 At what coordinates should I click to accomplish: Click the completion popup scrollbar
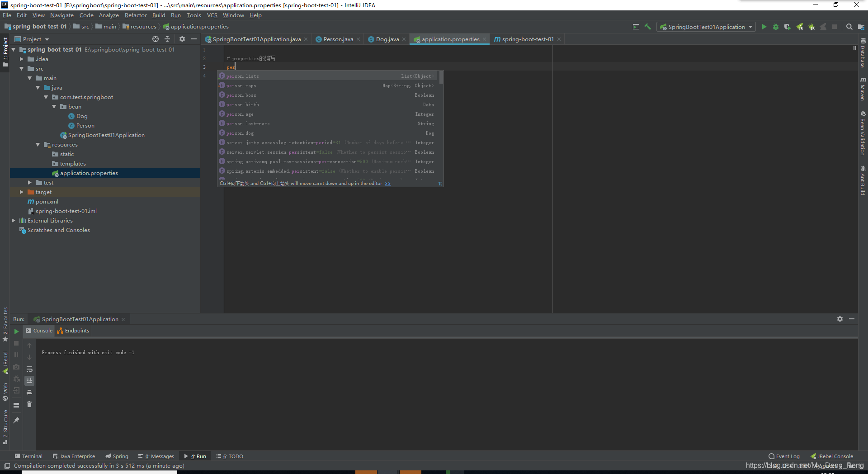[x=441, y=77]
